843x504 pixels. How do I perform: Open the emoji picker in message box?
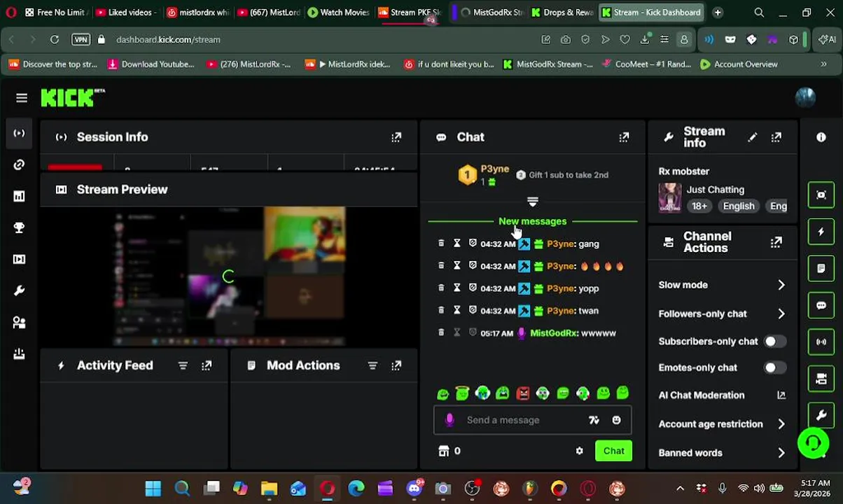tap(616, 420)
